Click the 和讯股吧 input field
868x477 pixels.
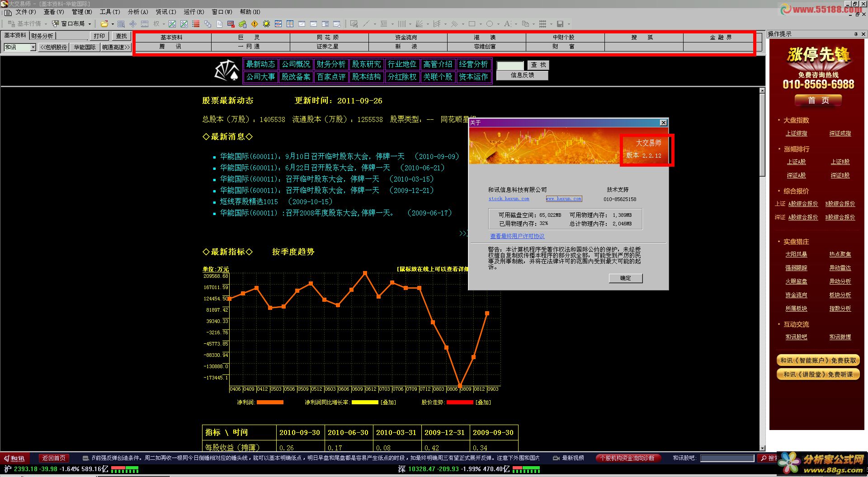coord(727,458)
